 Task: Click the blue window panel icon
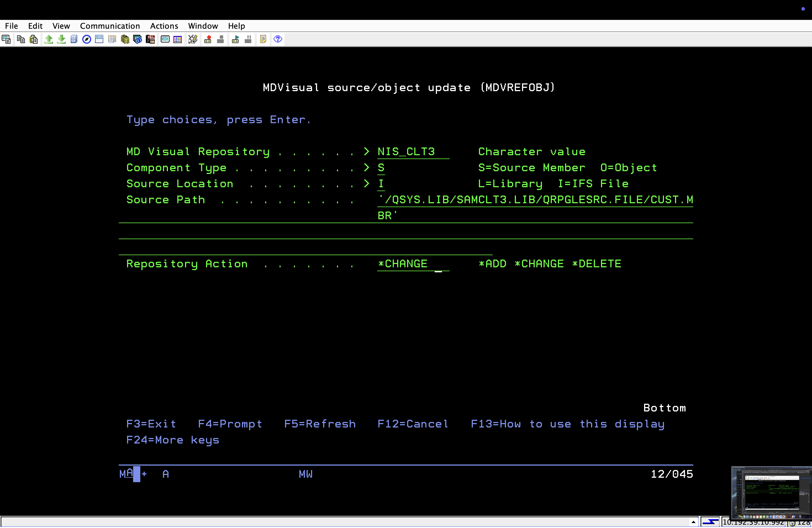pos(99,39)
